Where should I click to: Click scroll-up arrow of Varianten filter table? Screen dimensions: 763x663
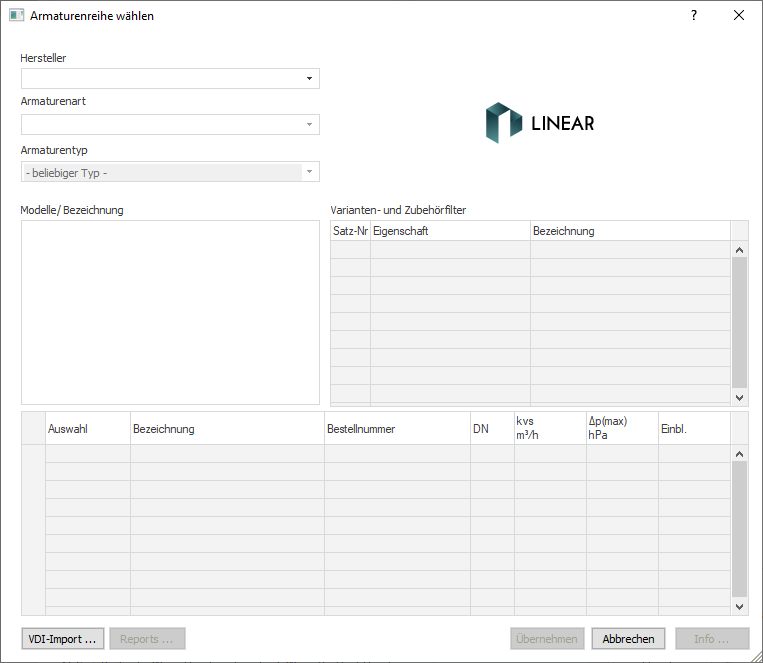pos(739,250)
